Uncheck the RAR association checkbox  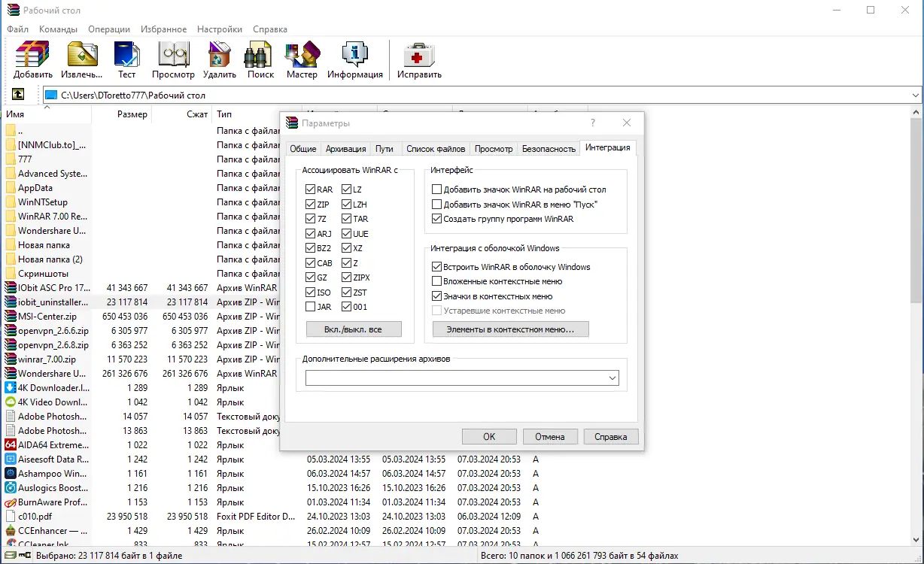tap(311, 190)
